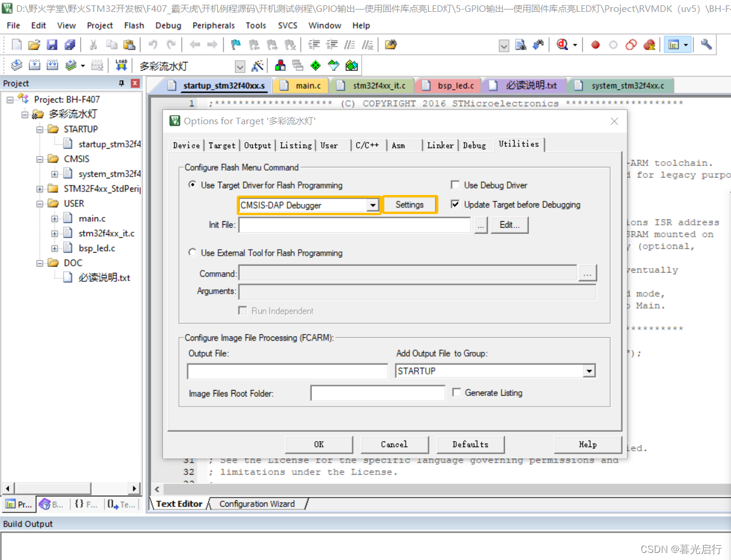Click the Init File text field
The width and height of the screenshot is (731, 560).
pos(354,225)
